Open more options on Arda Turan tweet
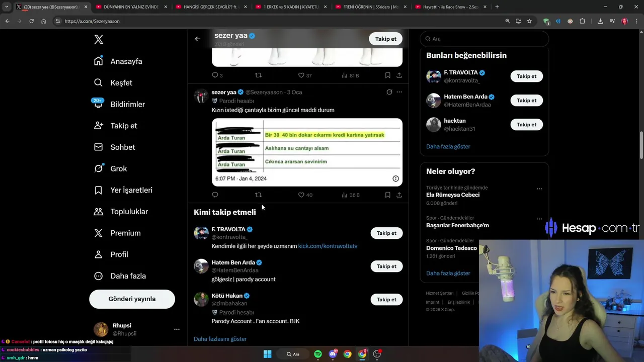The height and width of the screenshot is (362, 644). pos(399,92)
